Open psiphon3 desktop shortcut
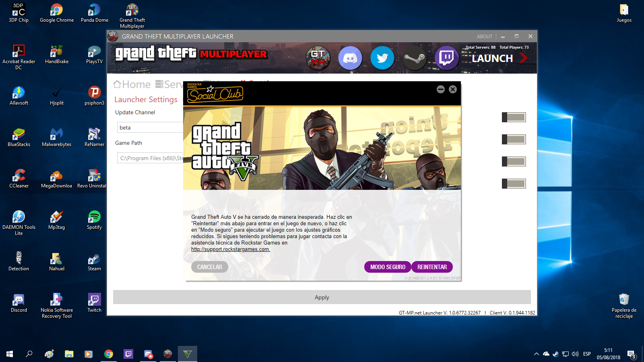The height and width of the screenshot is (362, 644). [95, 96]
